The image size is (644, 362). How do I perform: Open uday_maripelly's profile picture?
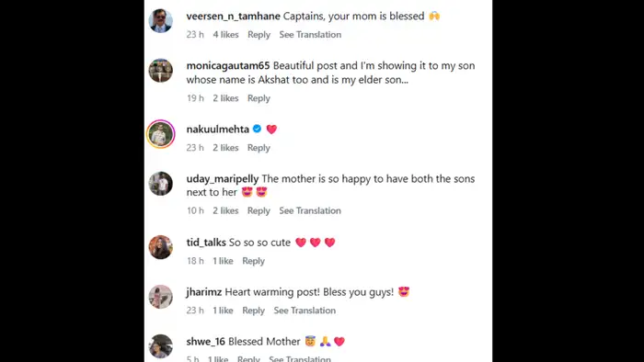point(161,184)
